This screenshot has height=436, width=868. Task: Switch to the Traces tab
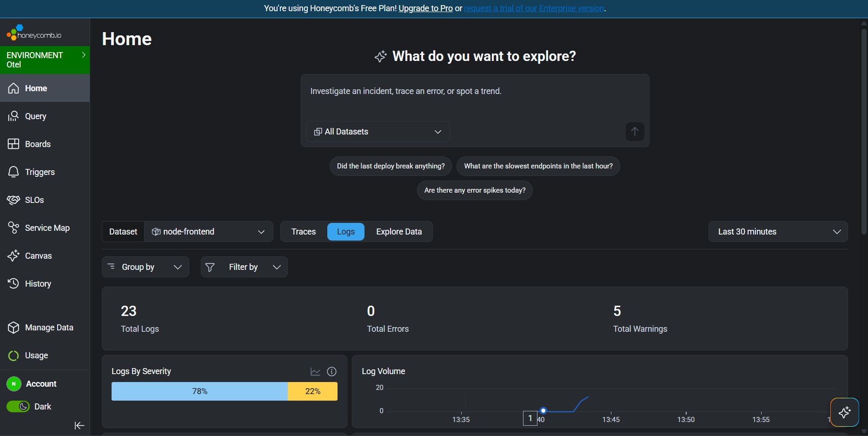pyautogui.click(x=304, y=232)
